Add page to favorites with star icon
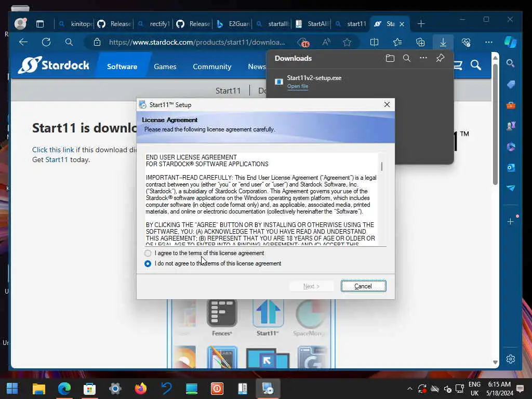The width and height of the screenshot is (532, 399). (347, 42)
